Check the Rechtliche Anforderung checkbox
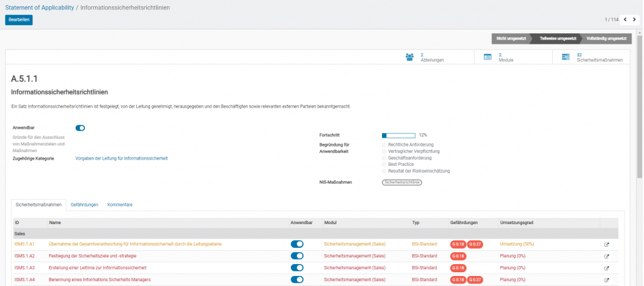Image resolution: width=644 pixels, height=286 pixels. click(x=385, y=145)
